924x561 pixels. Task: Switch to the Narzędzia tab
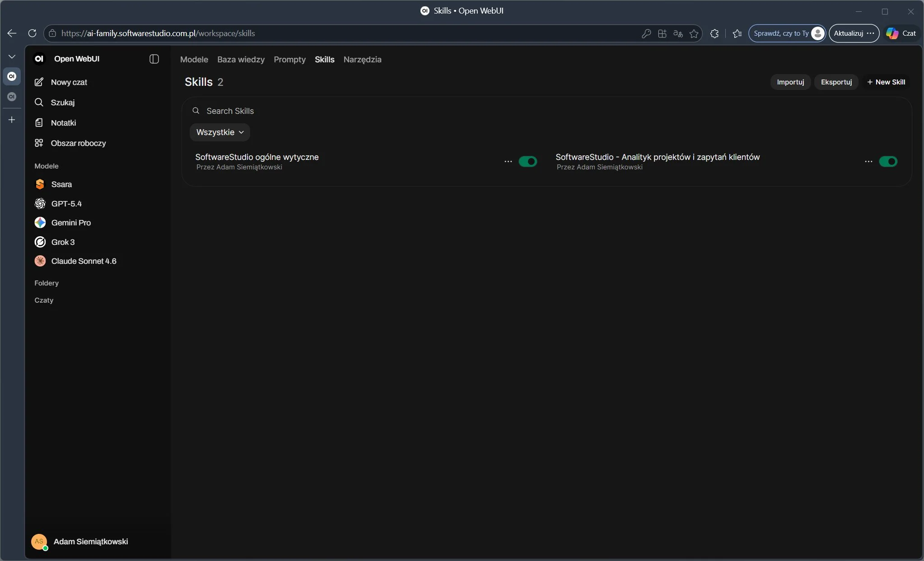tap(362, 60)
